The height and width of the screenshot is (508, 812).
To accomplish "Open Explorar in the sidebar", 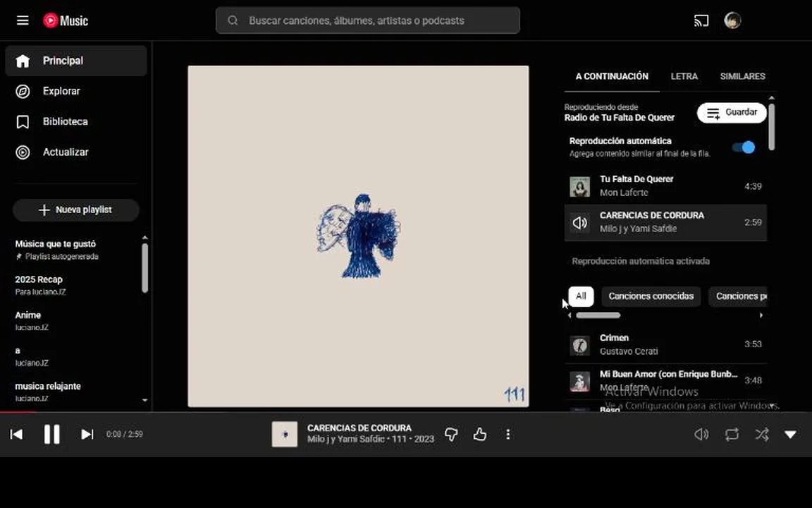I will 76,91.
